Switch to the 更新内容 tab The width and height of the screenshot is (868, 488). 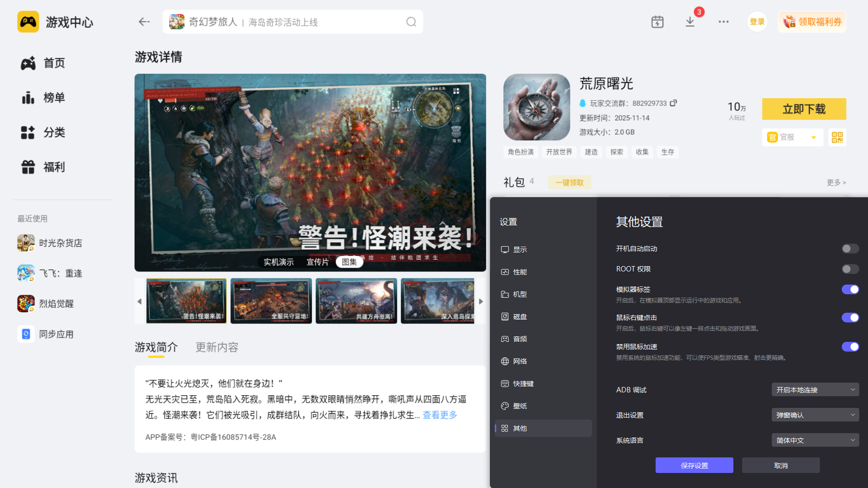tap(216, 347)
